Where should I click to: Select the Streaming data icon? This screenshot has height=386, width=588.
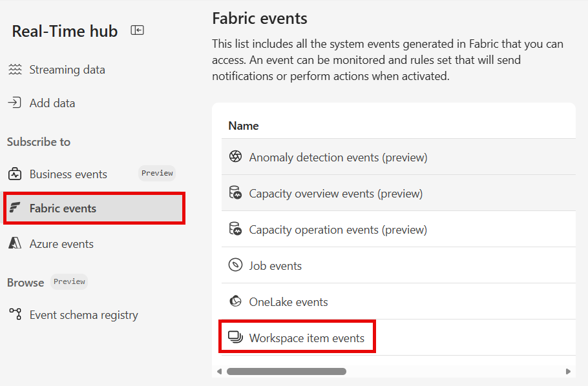(x=14, y=69)
